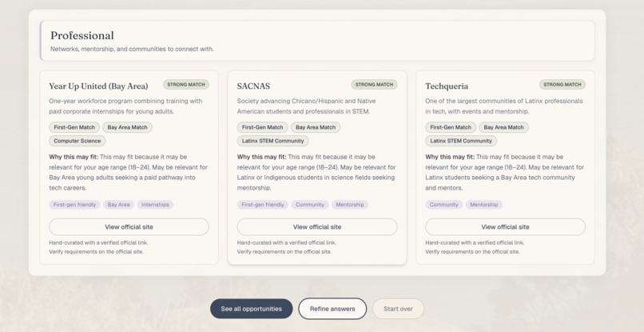This screenshot has height=332, width=644.
Task: Click 'Why this may fit' in Year Up card
Action: [x=74, y=157]
